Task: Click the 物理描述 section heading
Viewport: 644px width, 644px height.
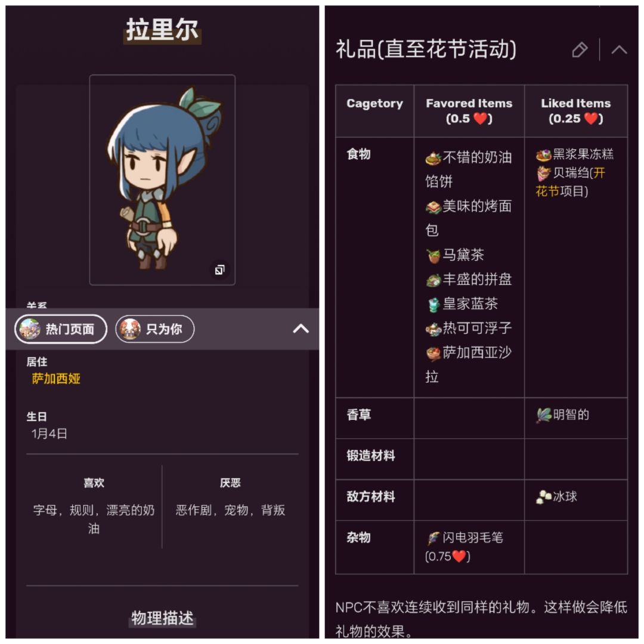Action: 162,618
